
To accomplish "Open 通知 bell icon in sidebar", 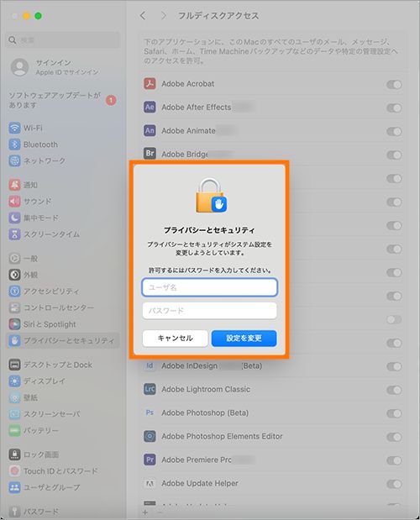I will point(14,185).
